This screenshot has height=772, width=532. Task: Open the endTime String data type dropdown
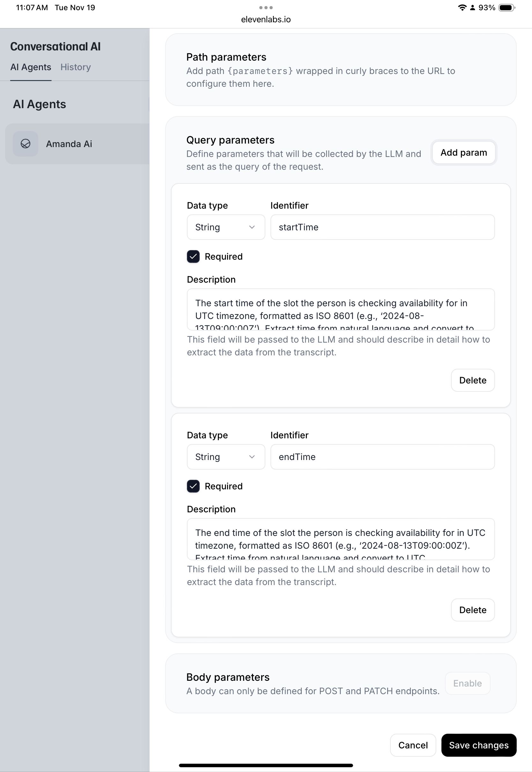(x=226, y=457)
